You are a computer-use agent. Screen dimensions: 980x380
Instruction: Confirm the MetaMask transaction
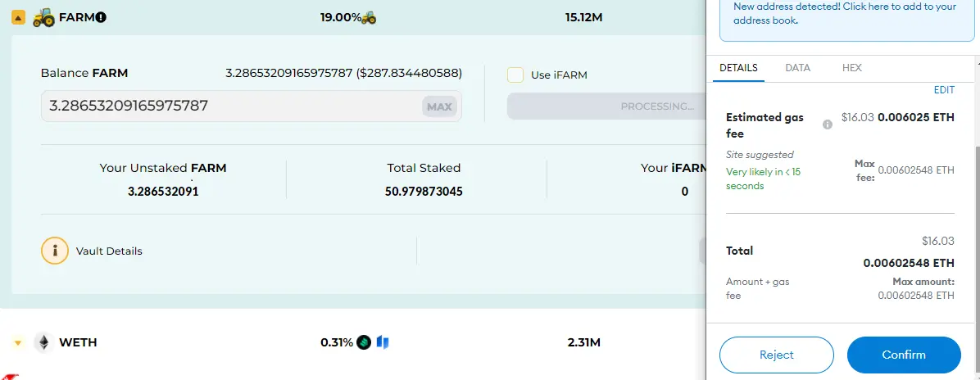[x=904, y=355]
